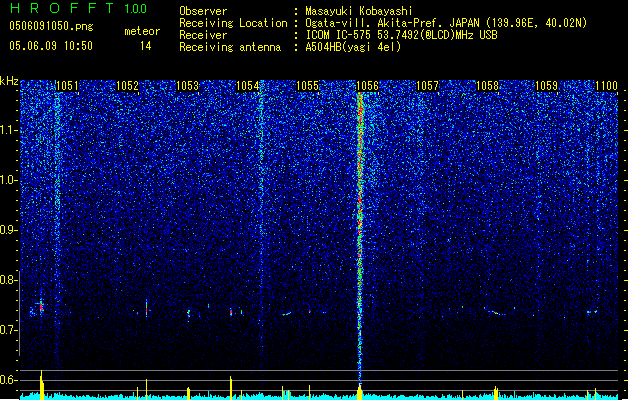629x400 pixels.
Task: Select observer name Masayuki Kobayashi
Action: (359, 11)
